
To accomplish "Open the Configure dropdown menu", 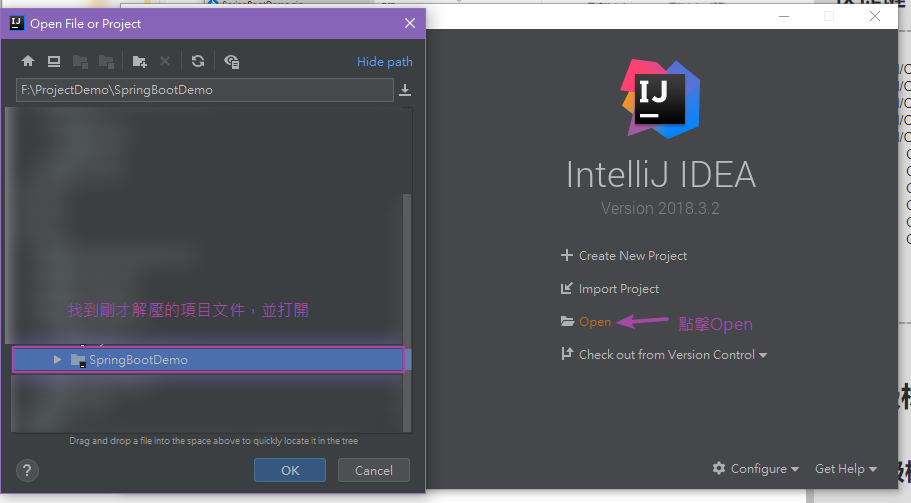I will click(765, 469).
